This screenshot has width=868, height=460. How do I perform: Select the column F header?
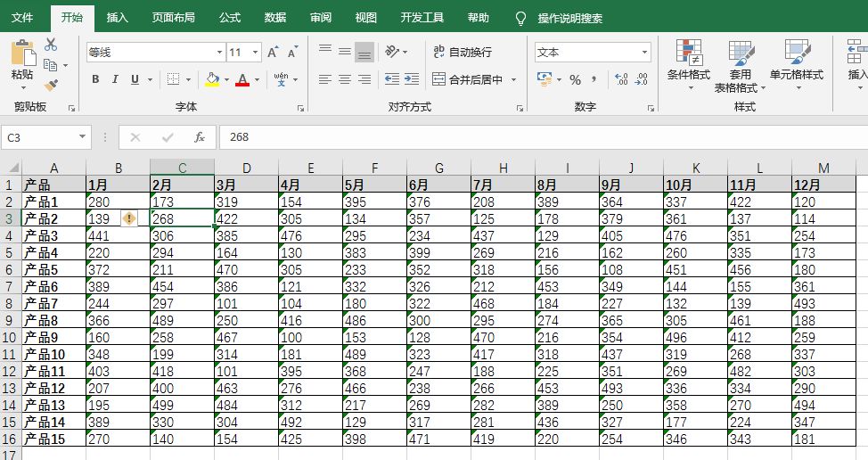click(375, 168)
